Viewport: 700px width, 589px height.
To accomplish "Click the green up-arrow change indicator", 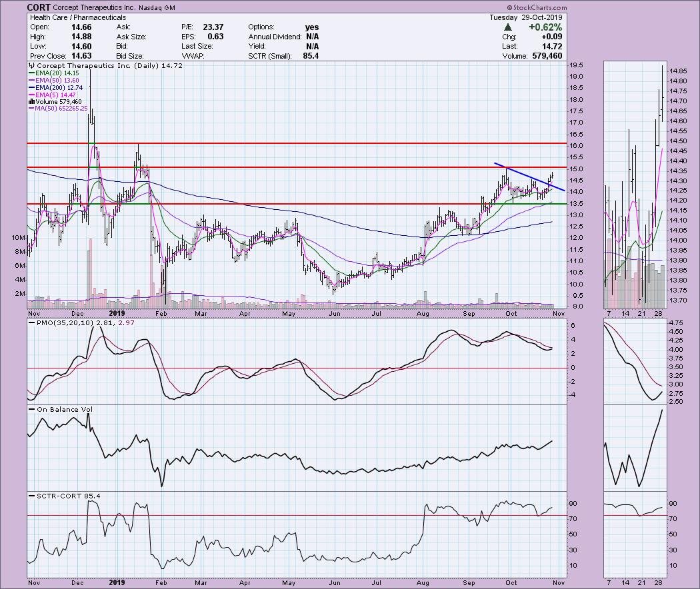I will pyautogui.click(x=507, y=27).
